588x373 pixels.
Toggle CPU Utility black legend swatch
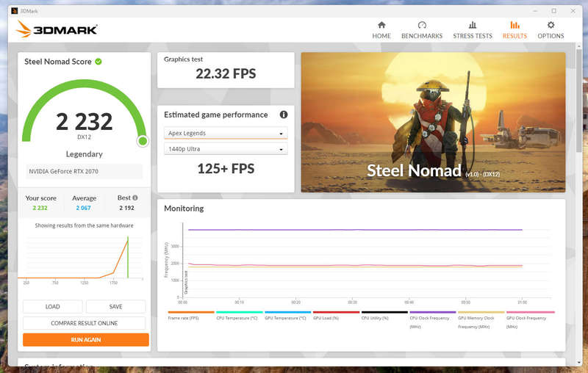(384, 312)
